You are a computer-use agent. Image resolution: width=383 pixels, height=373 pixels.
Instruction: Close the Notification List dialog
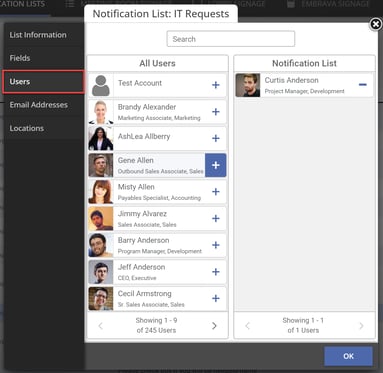(376, 24)
